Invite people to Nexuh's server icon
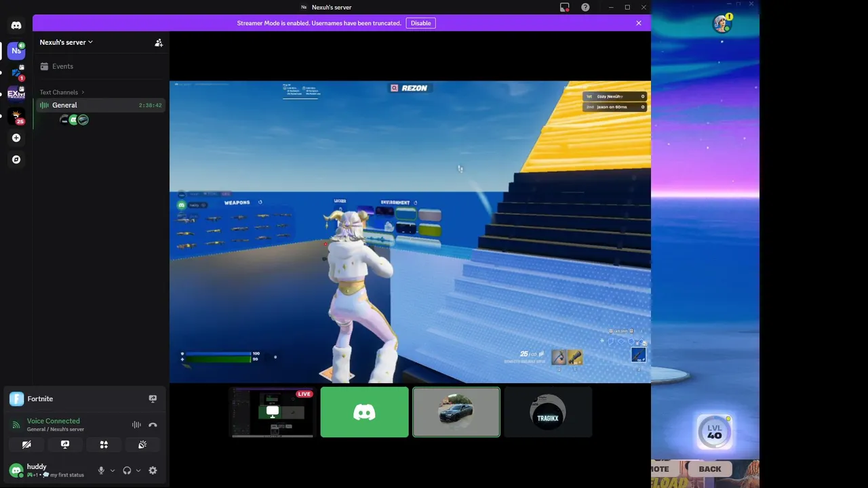Screen dimensions: 868x488 (x=159, y=42)
